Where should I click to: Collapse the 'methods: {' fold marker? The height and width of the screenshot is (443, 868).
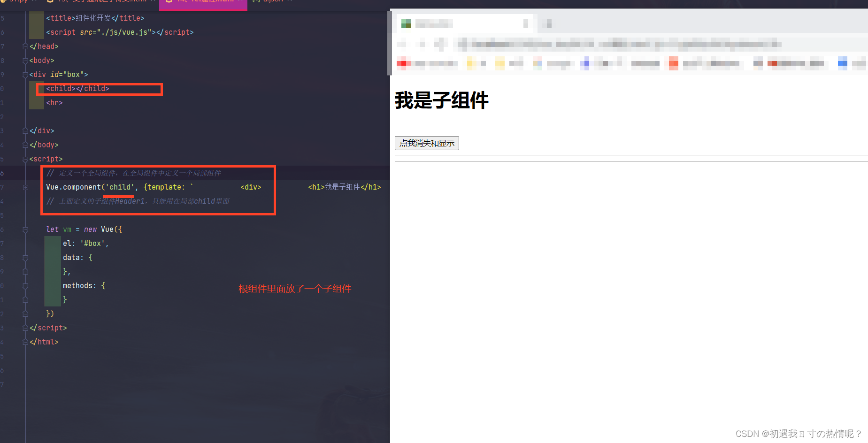(x=25, y=285)
